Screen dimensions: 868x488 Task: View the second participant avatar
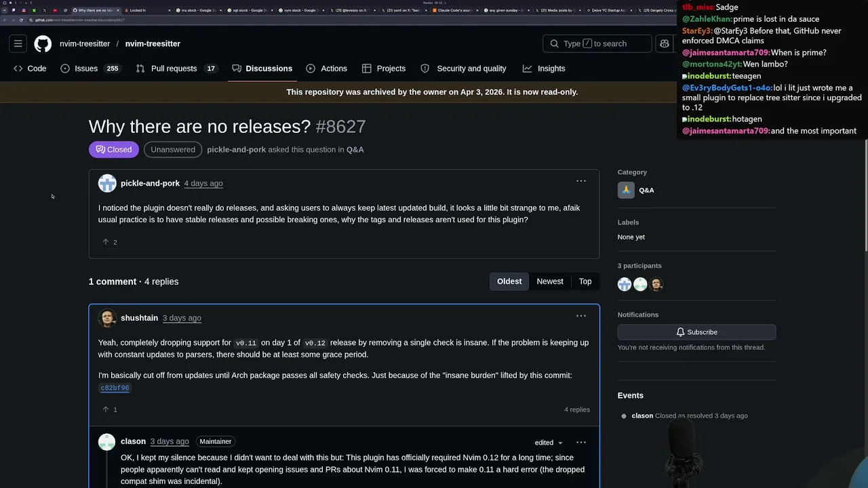pyautogui.click(x=640, y=284)
